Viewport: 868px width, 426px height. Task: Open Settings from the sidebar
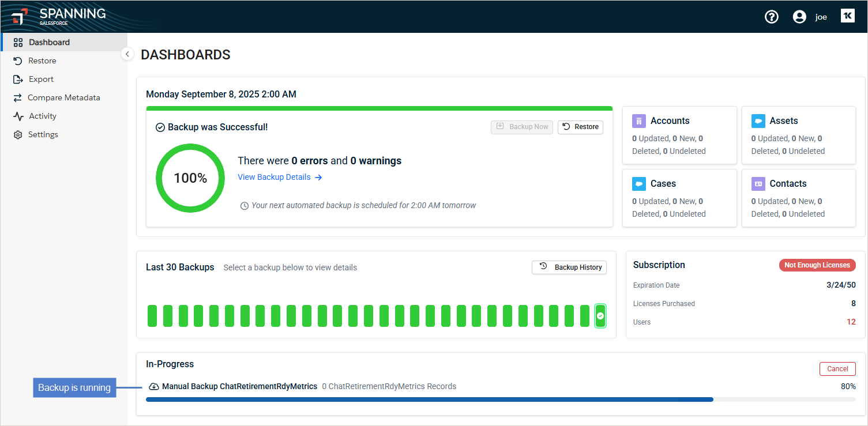click(43, 134)
